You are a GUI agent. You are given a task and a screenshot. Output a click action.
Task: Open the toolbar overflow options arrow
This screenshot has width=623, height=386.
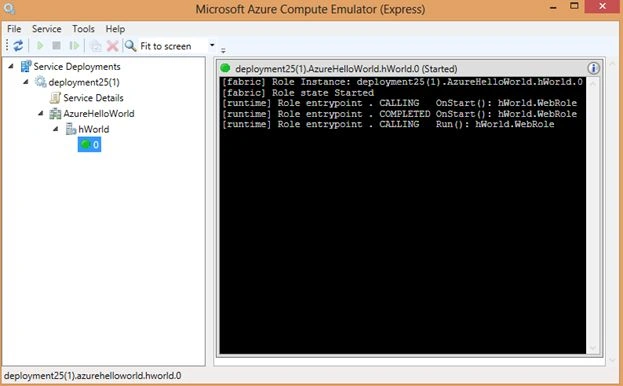223,50
